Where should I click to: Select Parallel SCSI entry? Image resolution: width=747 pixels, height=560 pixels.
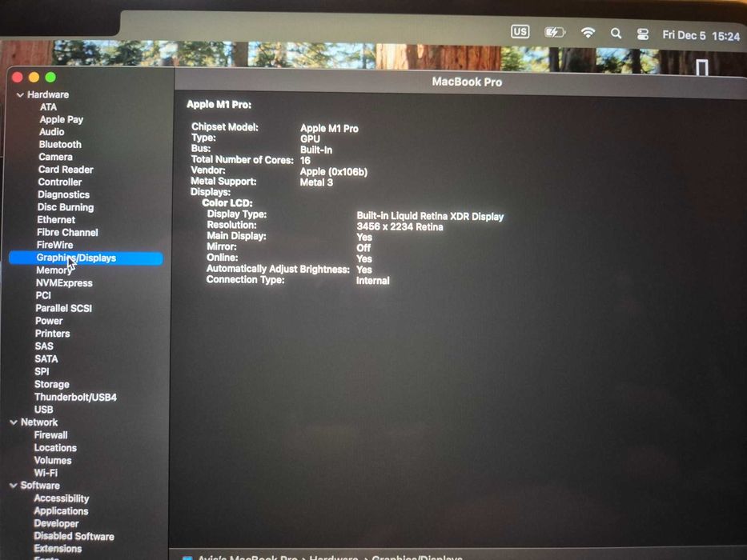[64, 308]
